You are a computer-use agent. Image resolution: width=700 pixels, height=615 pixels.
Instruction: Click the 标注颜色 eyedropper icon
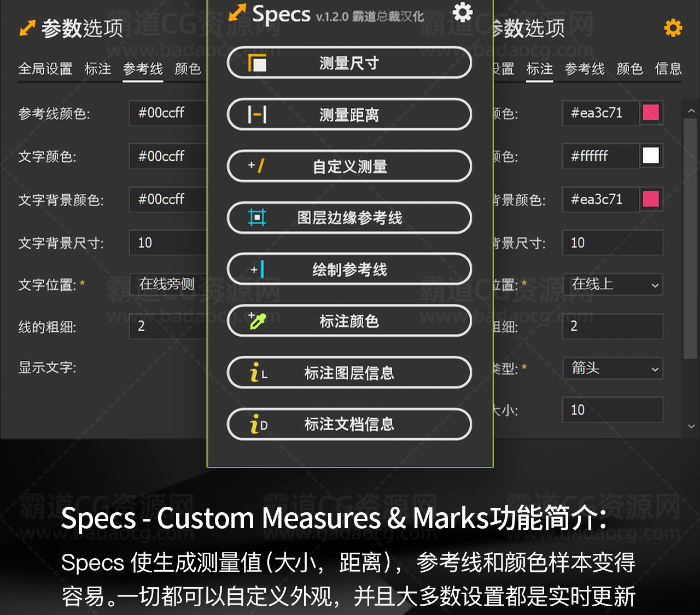[256, 321]
